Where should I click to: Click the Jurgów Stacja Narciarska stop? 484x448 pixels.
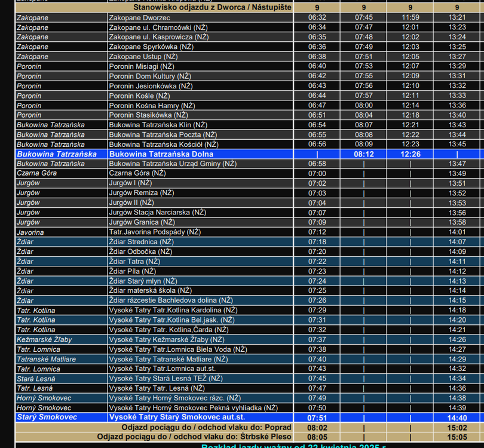click(x=157, y=213)
